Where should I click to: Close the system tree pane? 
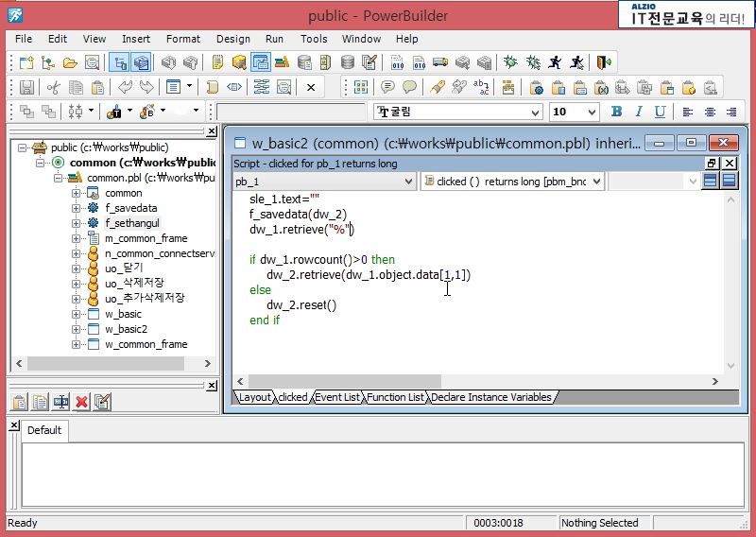coord(212,131)
